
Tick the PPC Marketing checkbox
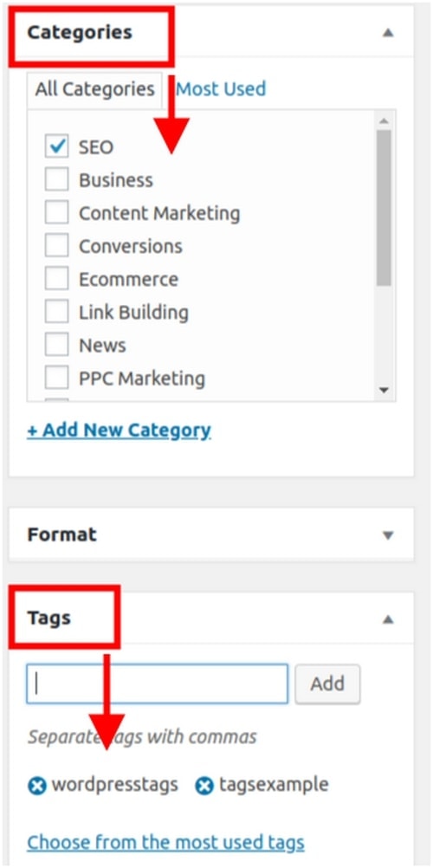pyautogui.click(x=56, y=378)
